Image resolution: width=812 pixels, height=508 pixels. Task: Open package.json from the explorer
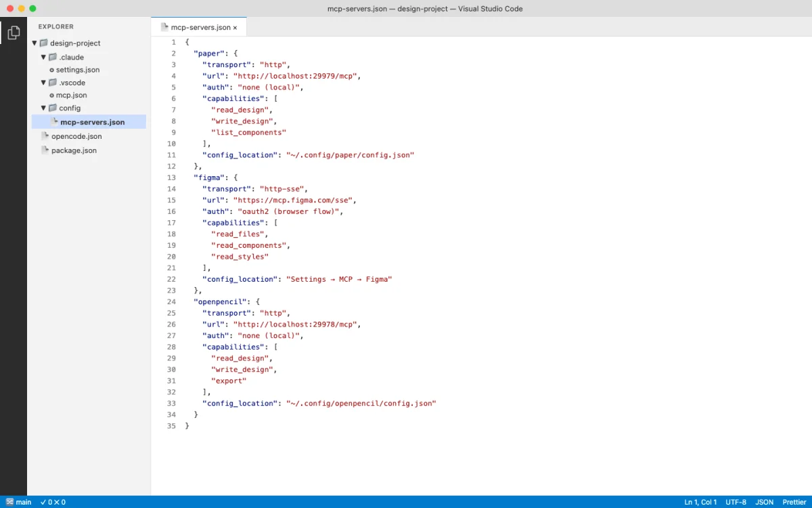pyautogui.click(x=74, y=150)
